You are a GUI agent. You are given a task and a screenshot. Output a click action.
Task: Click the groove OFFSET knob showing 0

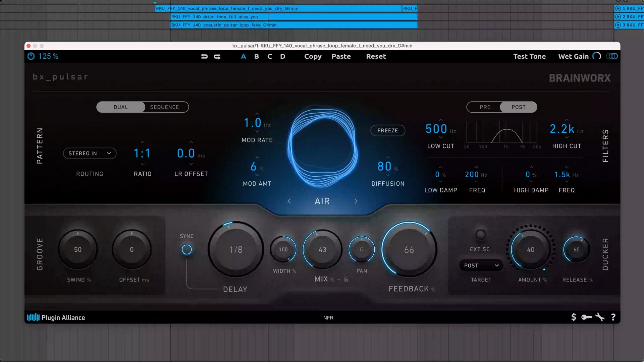(132, 249)
